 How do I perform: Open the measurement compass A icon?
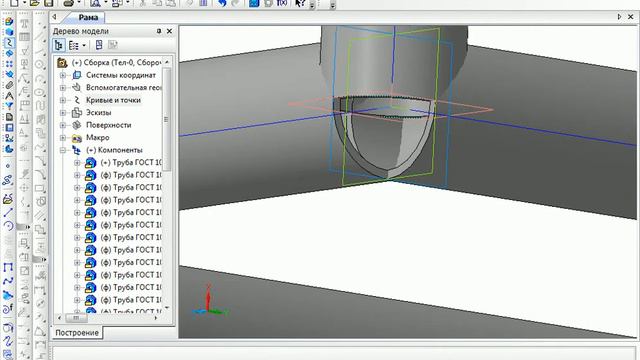(x=9, y=96)
